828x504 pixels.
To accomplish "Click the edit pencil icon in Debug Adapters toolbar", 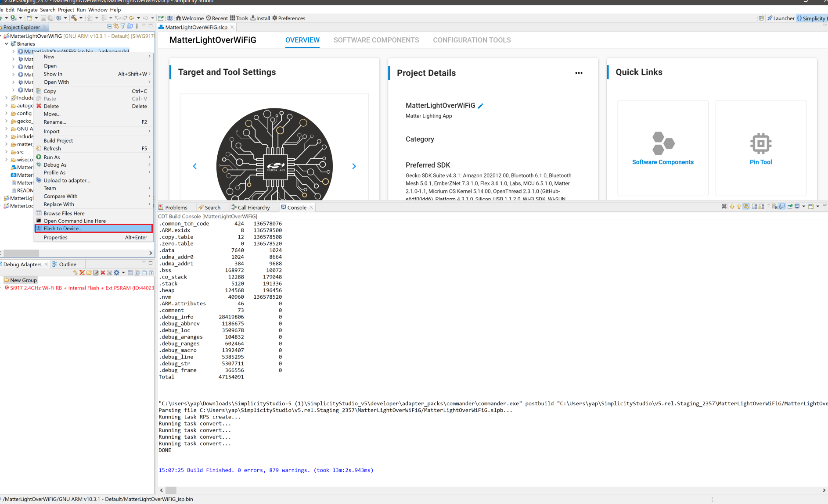I will pos(96,272).
